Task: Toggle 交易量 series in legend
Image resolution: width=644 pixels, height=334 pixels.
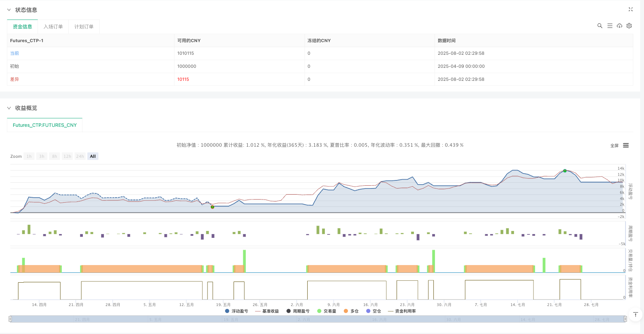Action: click(327, 311)
